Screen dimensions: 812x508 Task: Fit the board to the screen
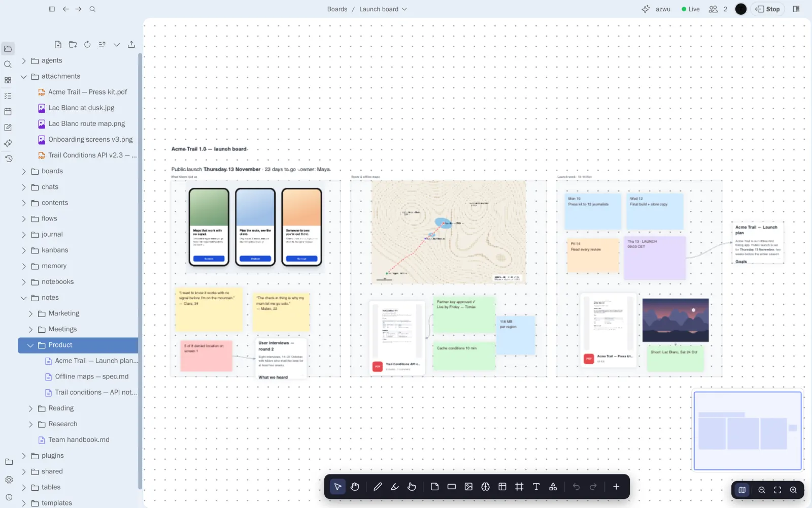[x=777, y=490]
